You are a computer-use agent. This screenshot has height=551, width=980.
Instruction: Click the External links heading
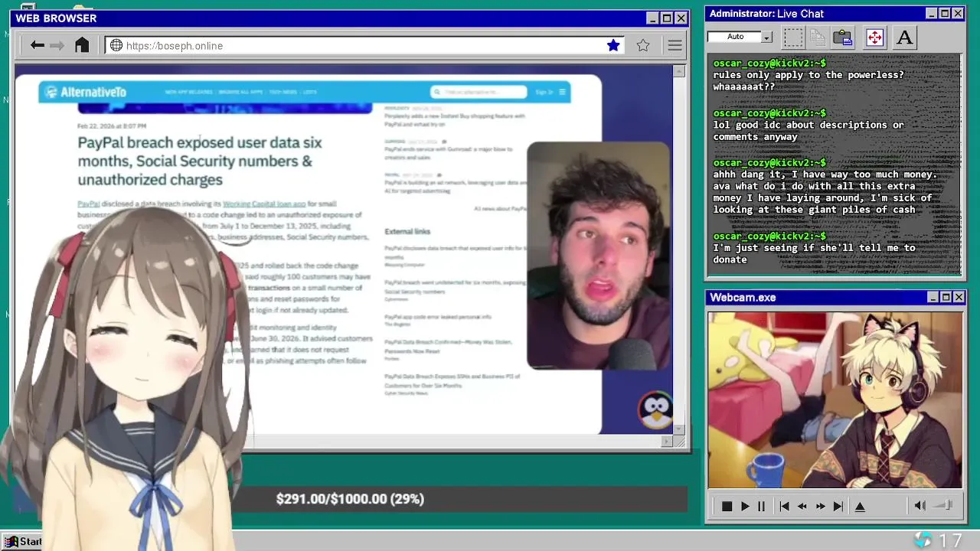(x=407, y=231)
